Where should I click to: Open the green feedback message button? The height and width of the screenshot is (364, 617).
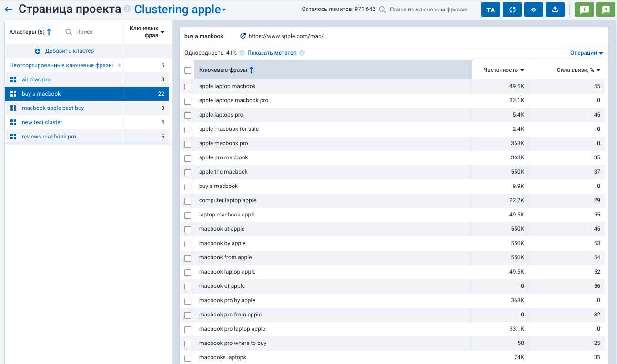584,10
